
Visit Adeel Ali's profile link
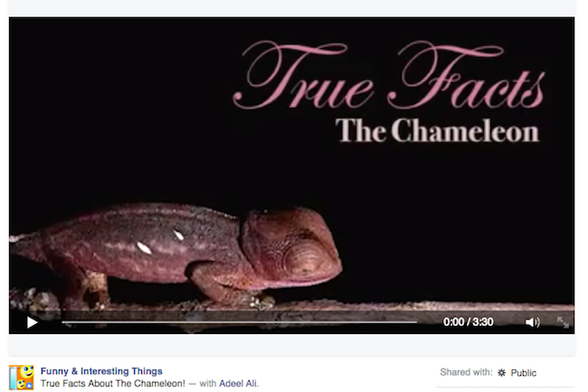238,383
